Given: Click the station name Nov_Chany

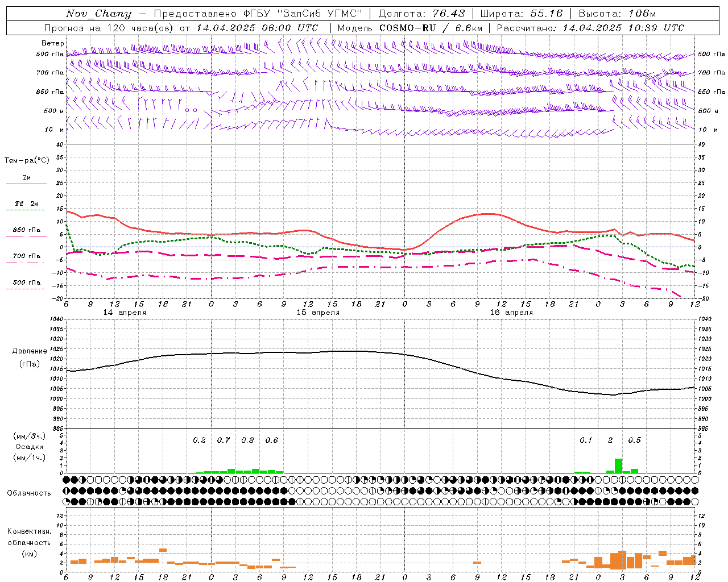Looking at the screenshot, I should point(98,14).
